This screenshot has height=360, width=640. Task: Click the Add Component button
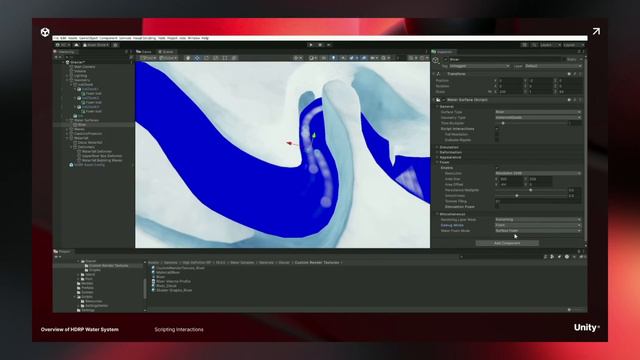pyautogui.click(x=507, y=243)
